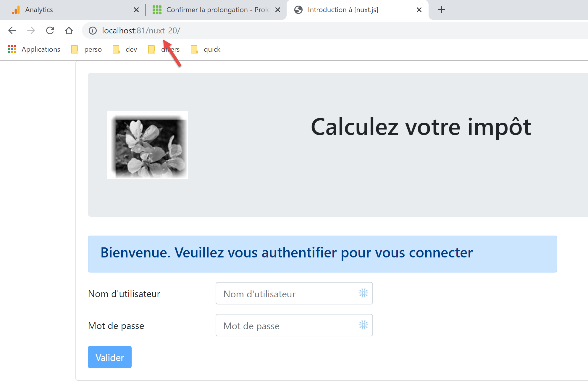Open the dev bookmarks folder
The height and width of the screenshot is (381, 588).
(x=125, y=49)
